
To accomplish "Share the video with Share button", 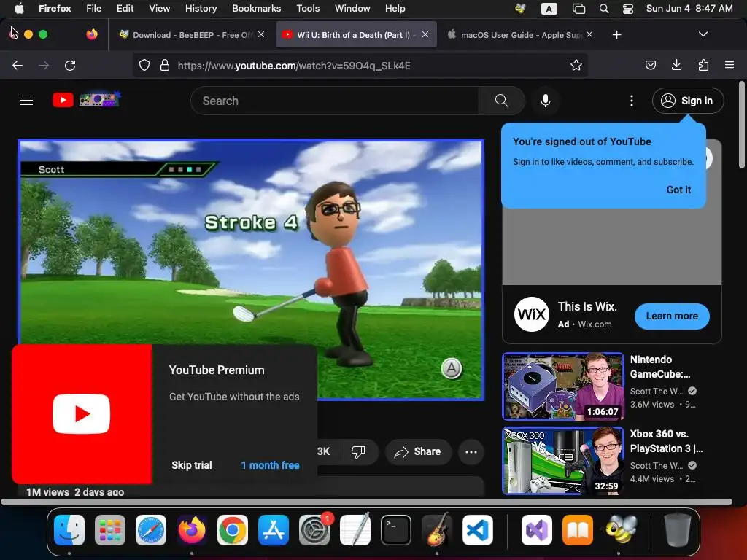I will click(418, 451).
